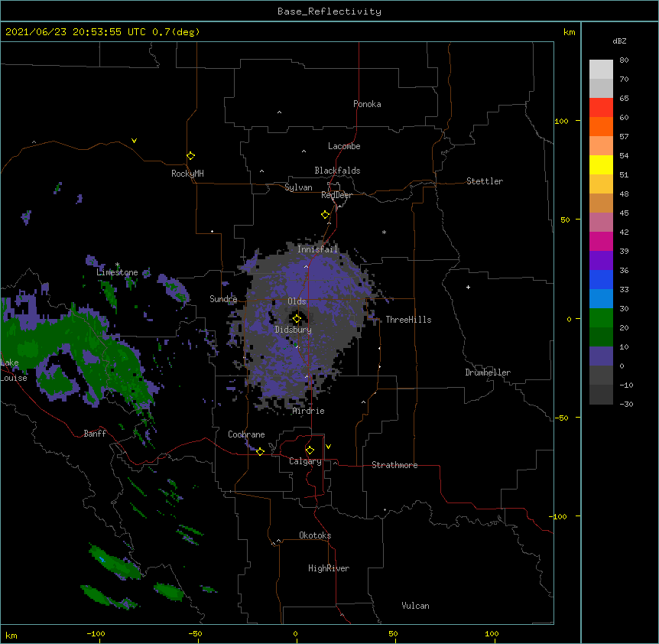Click the -50 km tick on bottom axis
Viewport: 659px width, 644px height.
[x=195, y=633]
